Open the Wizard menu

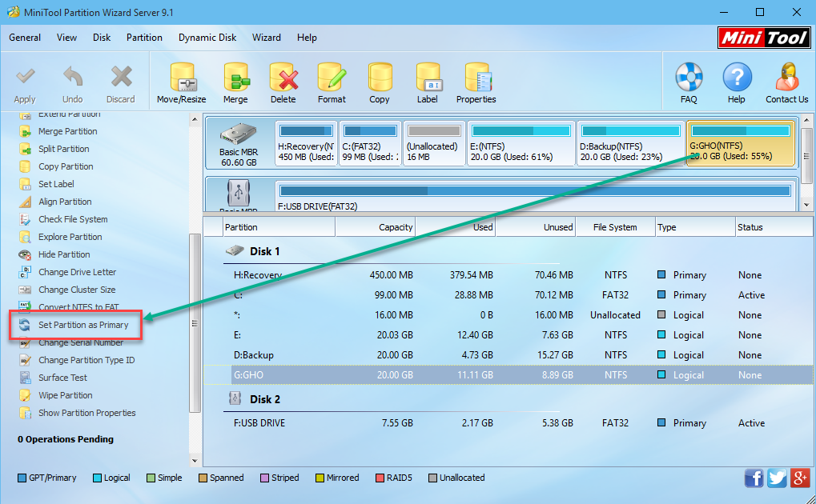click(267, 38)
